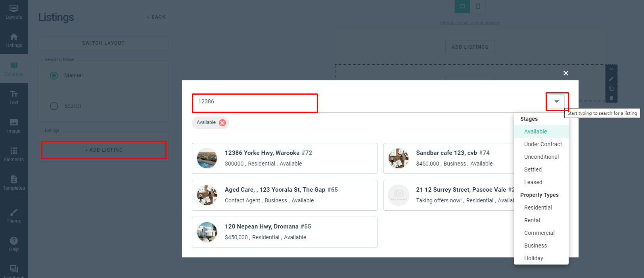Select the Unconditional stage filter

541,157
